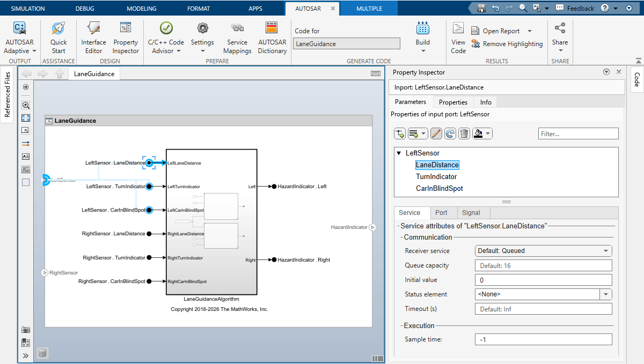Click the Queue capacity field
Screen dimensions: 644x364
[x=544, y=265]
